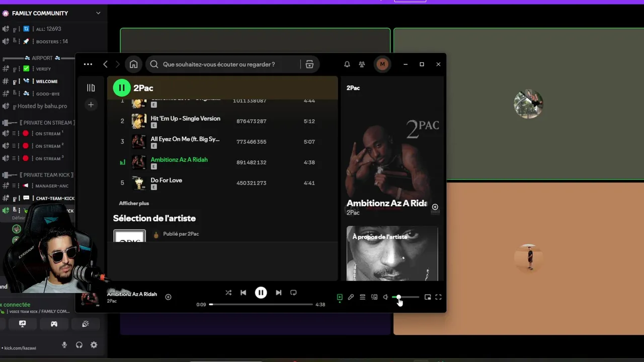Viewport: 644px width, 362px height.
Task: Click the 2Pac heading in right panel
Action: pyautogui.click(x=353, y=88)
